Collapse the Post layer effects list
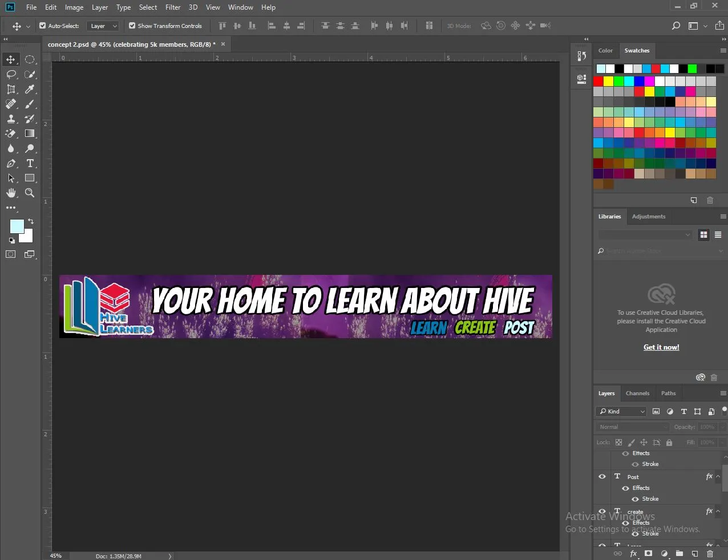Viewport: 728px width, 560px height. 718,477
